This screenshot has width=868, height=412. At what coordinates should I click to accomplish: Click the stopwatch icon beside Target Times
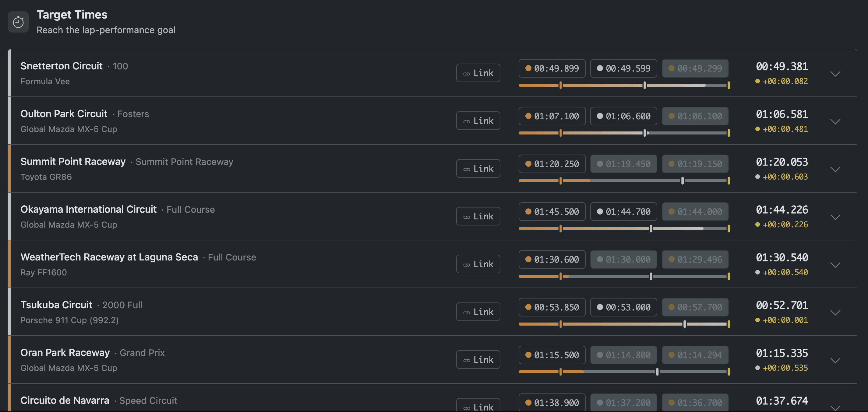[x=18, y=22]
